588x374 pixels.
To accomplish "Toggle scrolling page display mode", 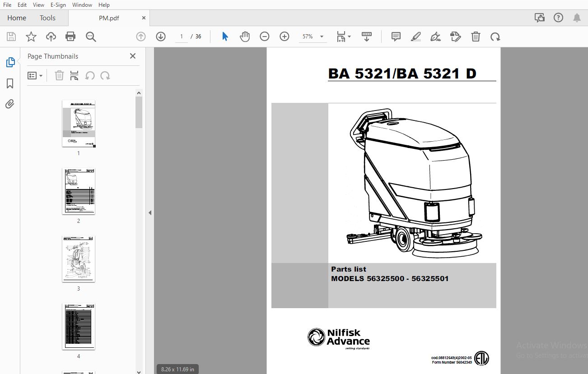I will 366,37.
